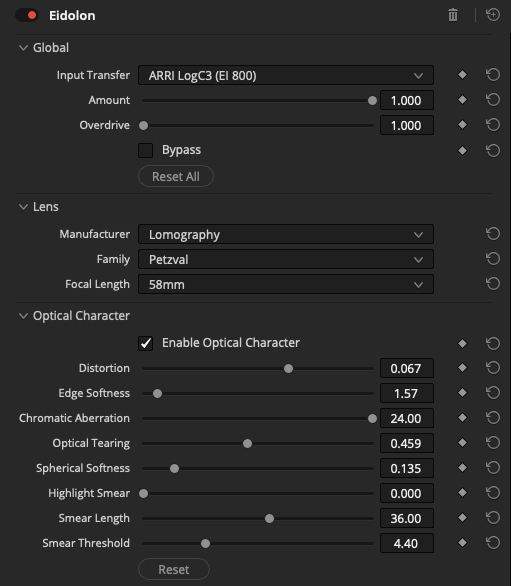Reset the Focal Length parameter

click(493, 284)
